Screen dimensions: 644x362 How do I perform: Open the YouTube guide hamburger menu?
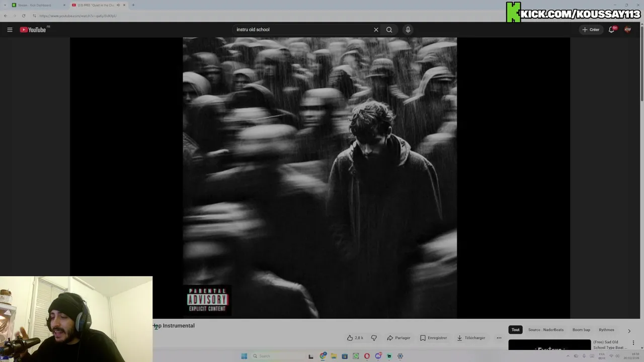(x=10, y=30)
